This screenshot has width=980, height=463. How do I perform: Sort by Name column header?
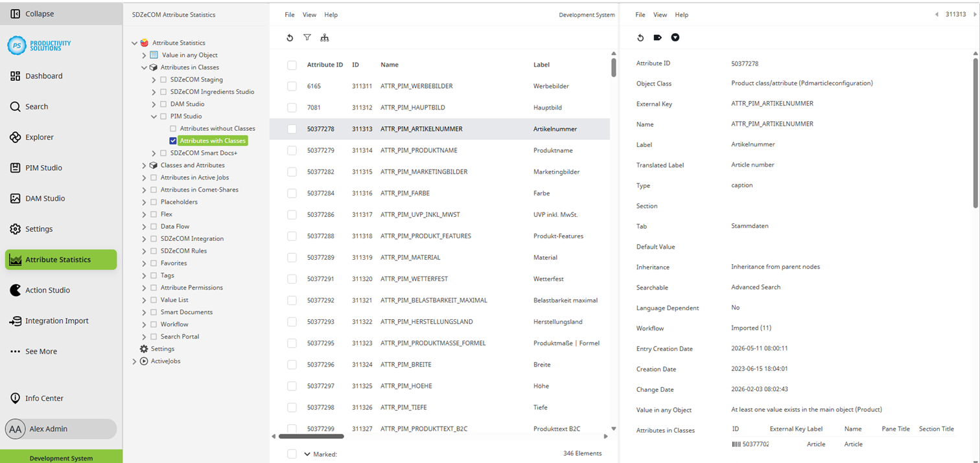click(390, 65)
